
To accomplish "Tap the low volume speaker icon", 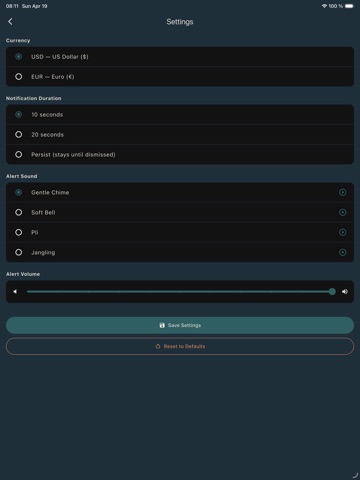I will tap(15, 292).
